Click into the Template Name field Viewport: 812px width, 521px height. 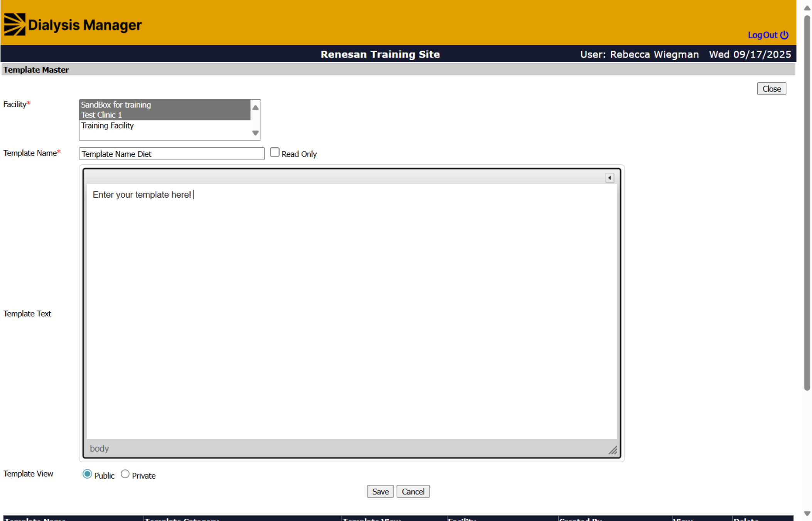172,154
